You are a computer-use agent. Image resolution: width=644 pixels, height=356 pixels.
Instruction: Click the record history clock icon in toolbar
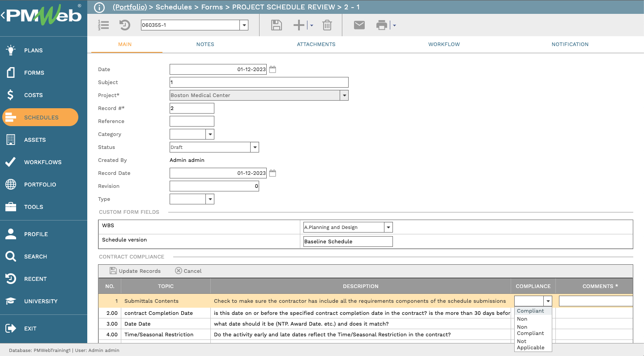tap(125, 25)
